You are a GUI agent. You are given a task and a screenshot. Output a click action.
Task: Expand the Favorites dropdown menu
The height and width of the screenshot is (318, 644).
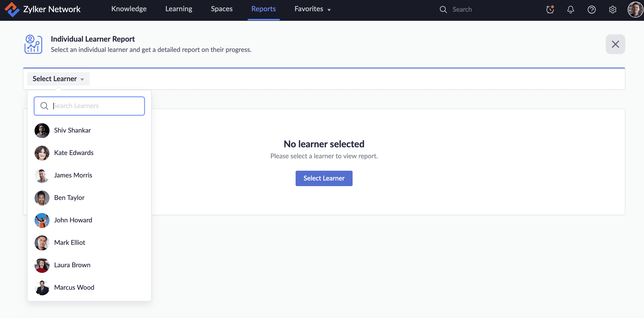(312, 9)
